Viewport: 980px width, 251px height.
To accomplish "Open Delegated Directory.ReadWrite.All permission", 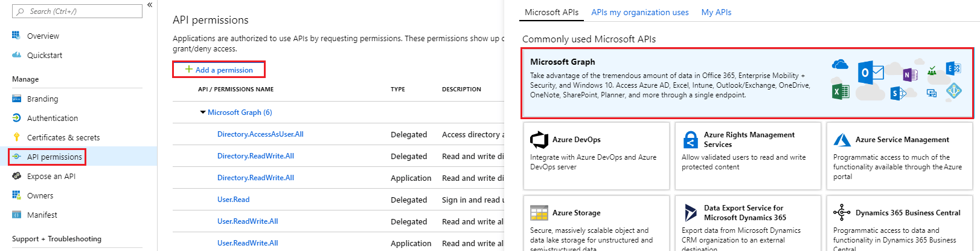I will coord(255,156).
